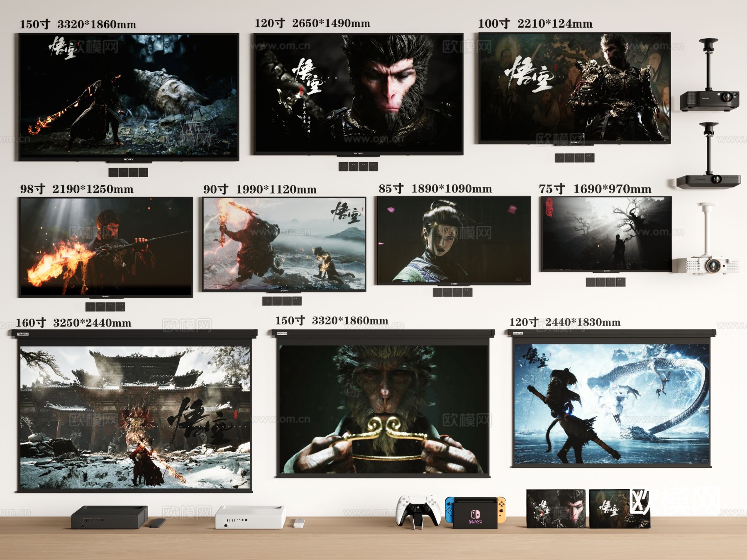Open the 98寸 TV showing the flaming staff
This screenshot has height=560, width=747.
point(105,247)
